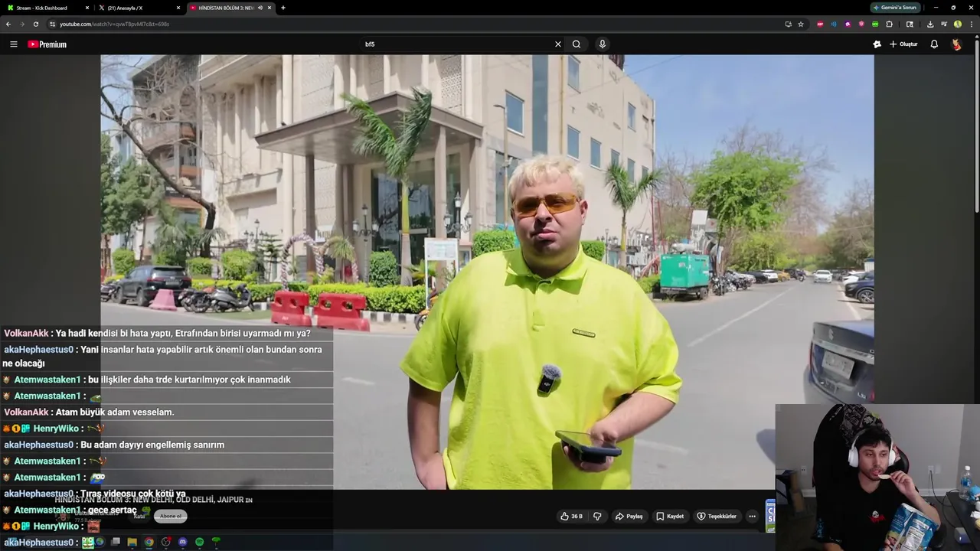Image resolution: width=980 pixels, height=551 pixels.
Task: Open the YouTube account avatar menu
Action: tap(956, 44)
